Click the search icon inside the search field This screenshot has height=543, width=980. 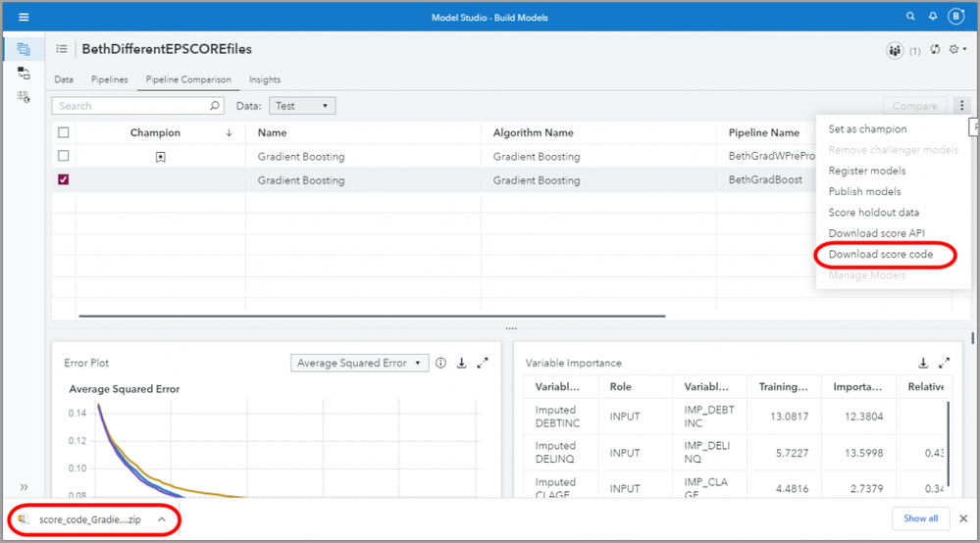(215, 106)
